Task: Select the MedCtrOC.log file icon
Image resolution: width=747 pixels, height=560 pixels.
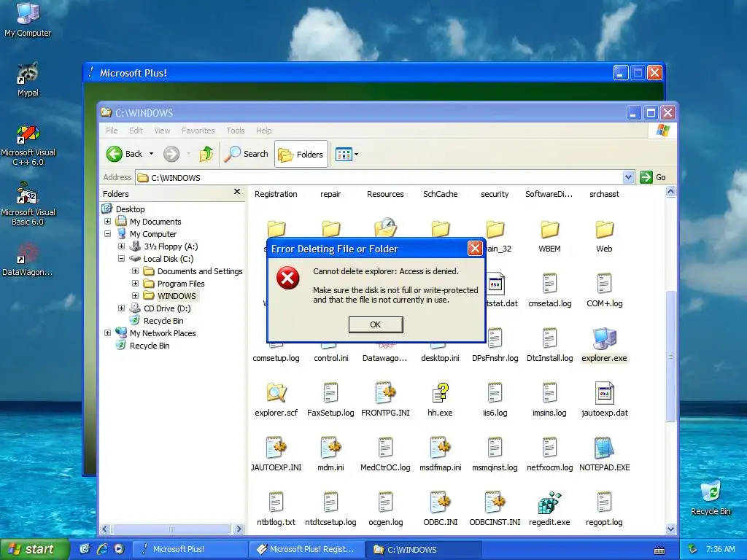Action: [x=385, y=448]
